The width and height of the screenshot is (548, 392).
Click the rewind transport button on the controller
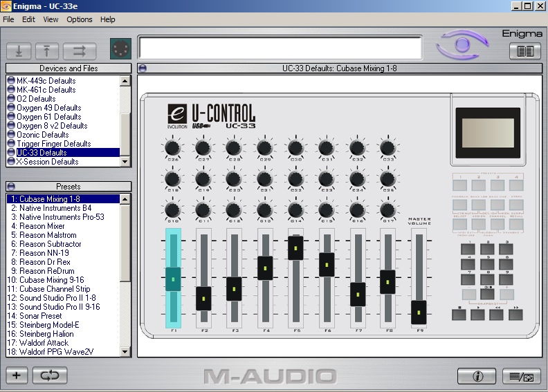[497, 315]
